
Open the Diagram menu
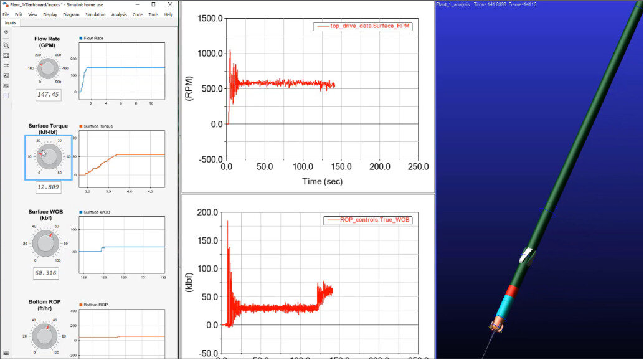pyautogui.click(x=71, y=14)
